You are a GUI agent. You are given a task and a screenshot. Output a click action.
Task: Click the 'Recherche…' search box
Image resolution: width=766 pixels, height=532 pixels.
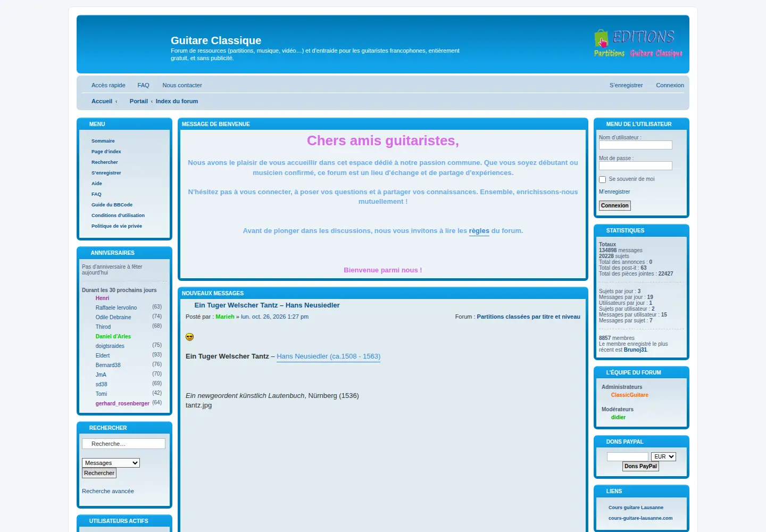coord(123,444)
